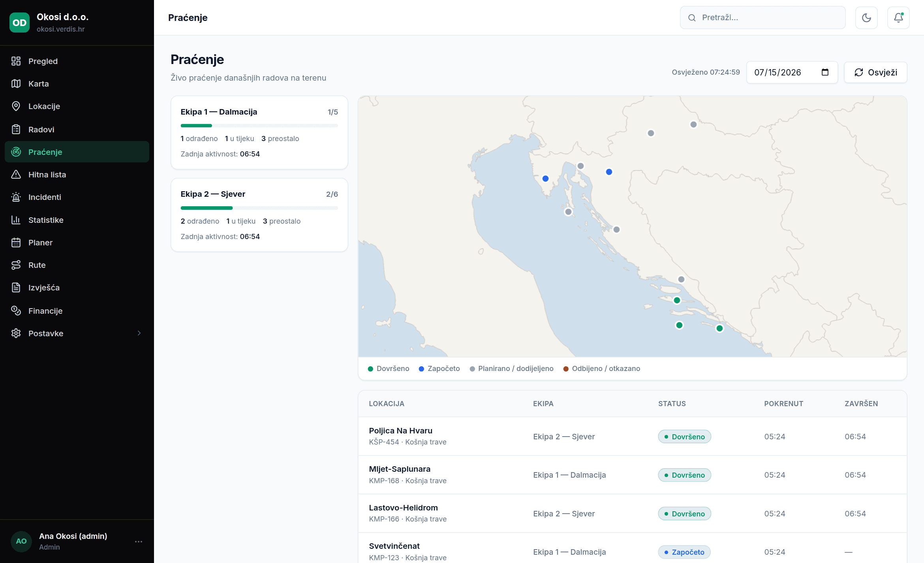
Task: Select the Ekipa 2 — Sjever card
Action: pyautogui.click(x=259, y=215)
